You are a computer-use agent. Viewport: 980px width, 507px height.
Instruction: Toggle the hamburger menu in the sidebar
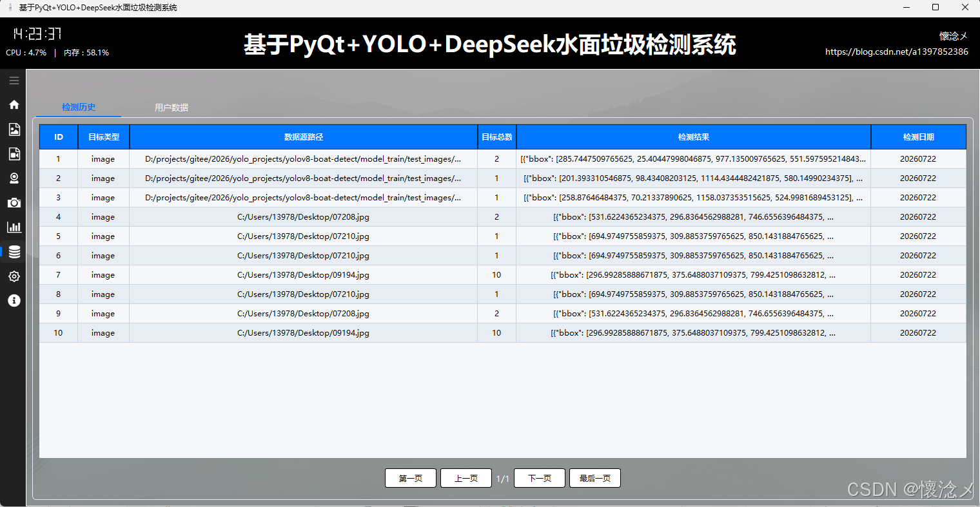pos(14,81)
